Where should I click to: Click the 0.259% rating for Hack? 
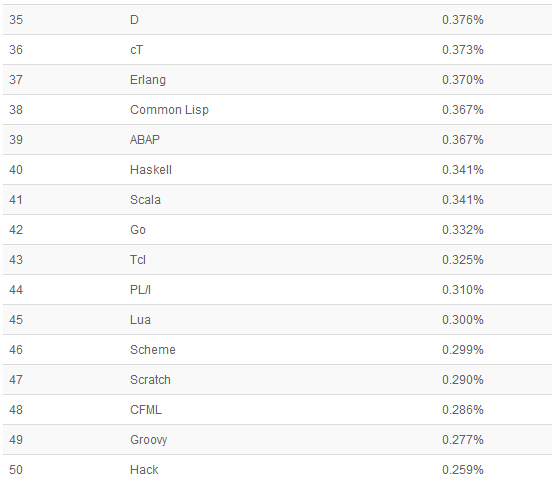tap(463, 470)
